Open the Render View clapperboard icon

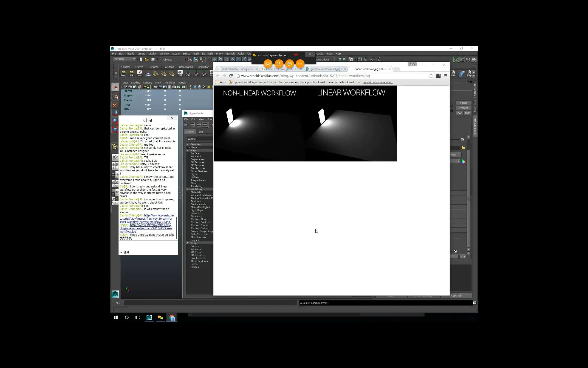[359, 59]
